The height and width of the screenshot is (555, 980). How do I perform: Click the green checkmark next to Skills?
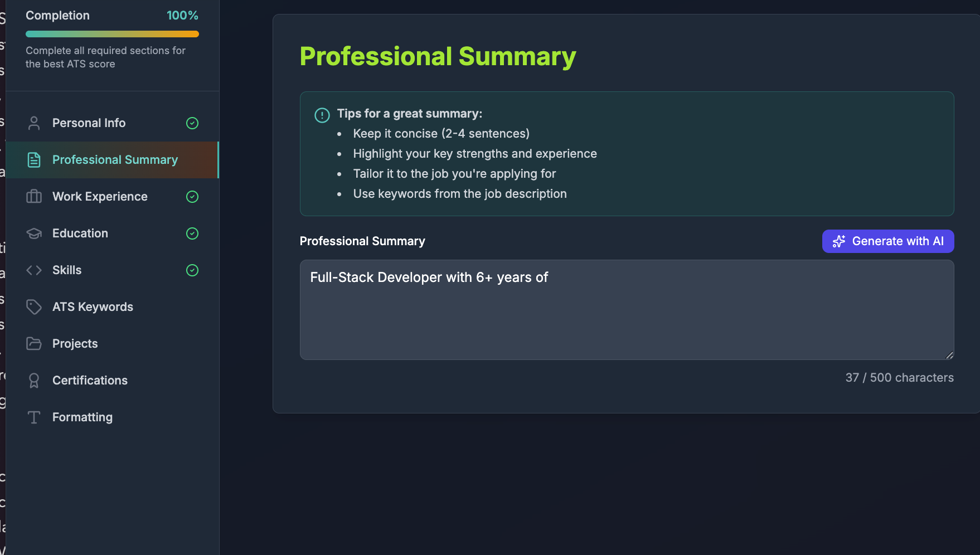click(192, 270)
